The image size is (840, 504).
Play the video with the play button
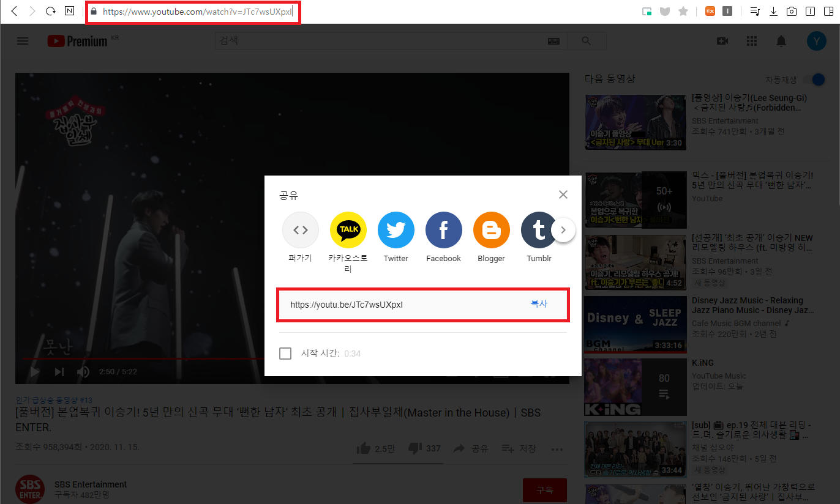(x=35, y=371)
